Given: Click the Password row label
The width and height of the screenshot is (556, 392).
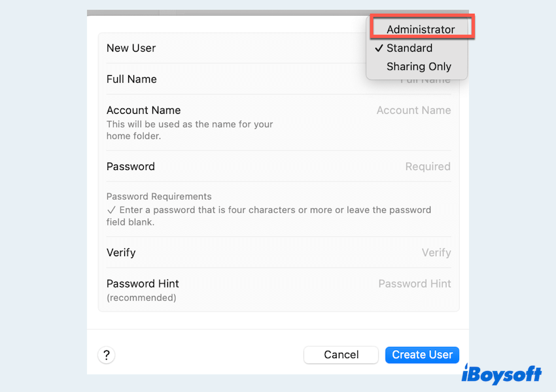Looking at the screenshot, I should [x=131, y=167].
